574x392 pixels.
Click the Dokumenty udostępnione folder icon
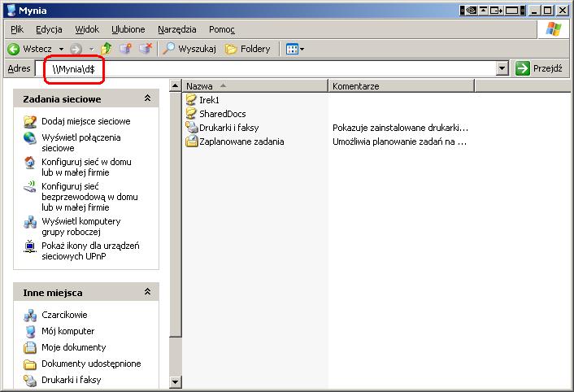[30, 364]
